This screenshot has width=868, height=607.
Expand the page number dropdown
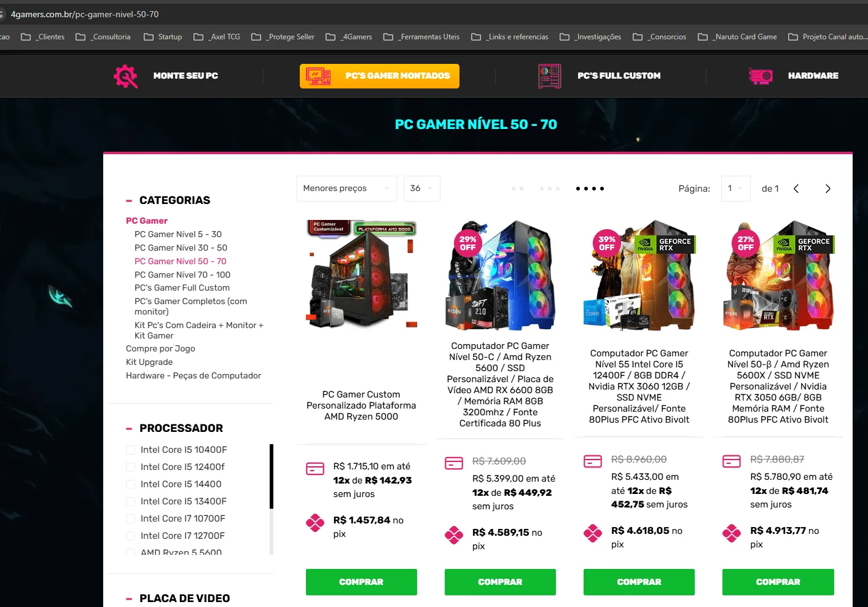[x=736, y=188]
